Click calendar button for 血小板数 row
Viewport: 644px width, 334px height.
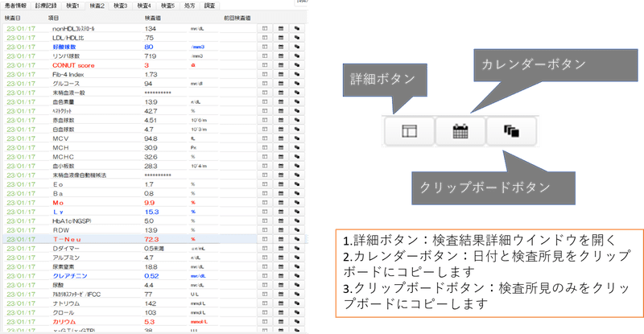(x=281, y=166)
